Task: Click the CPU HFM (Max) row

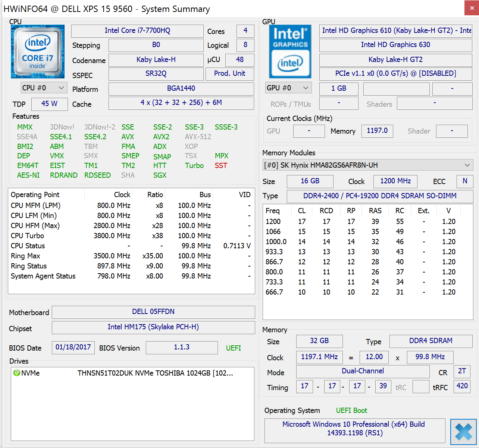Action: coord(131,225)
